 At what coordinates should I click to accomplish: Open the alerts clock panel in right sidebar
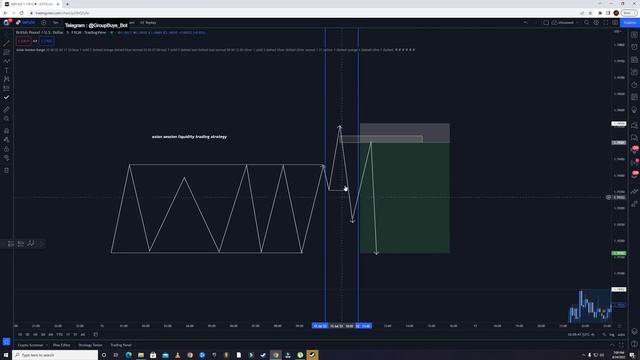(x=634, y=47)
